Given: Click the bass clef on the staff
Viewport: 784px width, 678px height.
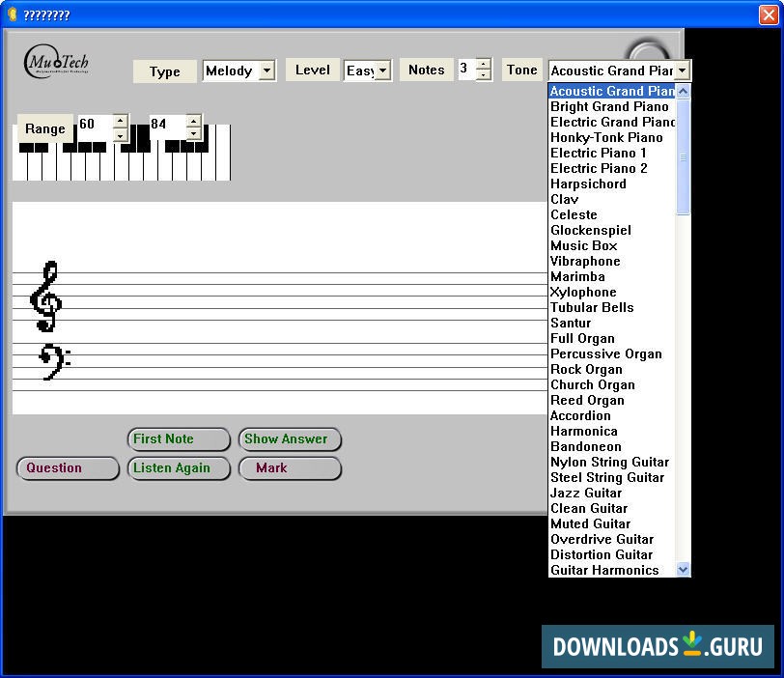Looking at the screenshot, I should pos(54,361).
